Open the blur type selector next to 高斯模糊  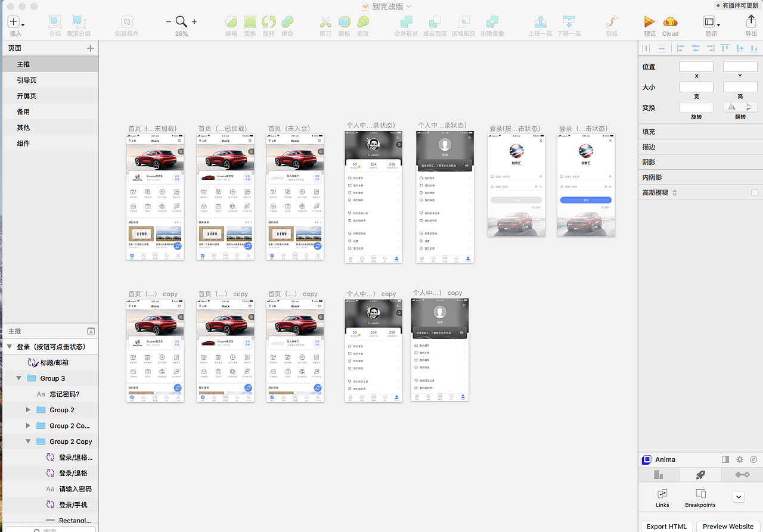pyautogui.click(x=675, y=192)
